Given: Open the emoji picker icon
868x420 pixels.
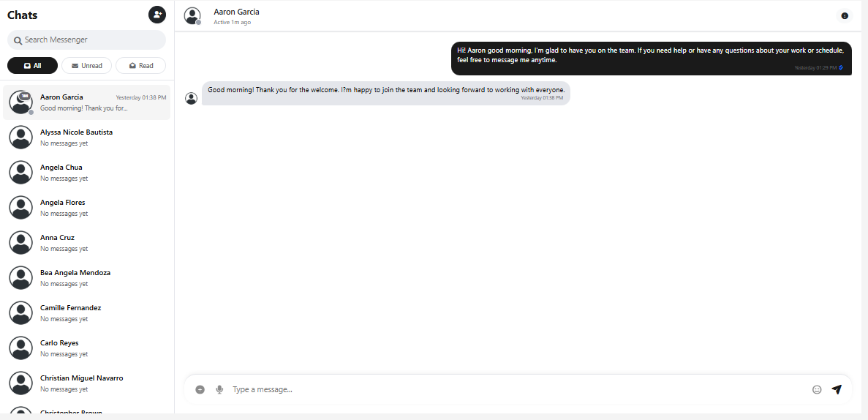Looking at the screenshot, I should coord(817,389).
